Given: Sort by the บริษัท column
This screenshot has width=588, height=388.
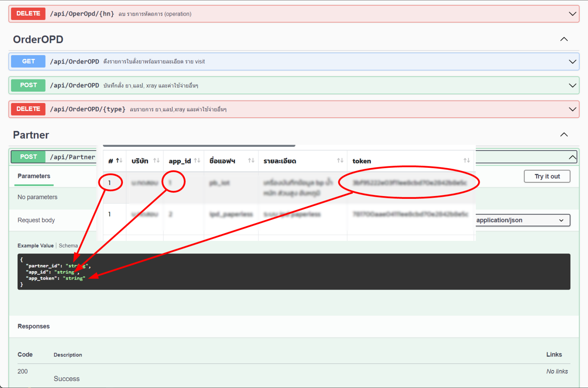Looking at the screenshot, I should 157,160.
